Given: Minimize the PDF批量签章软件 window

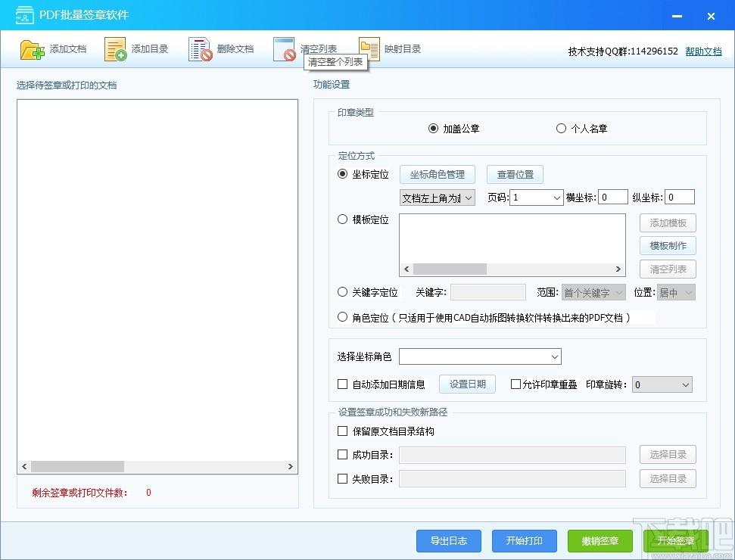Looking at the screenshot, I should [x=674, y=16].
